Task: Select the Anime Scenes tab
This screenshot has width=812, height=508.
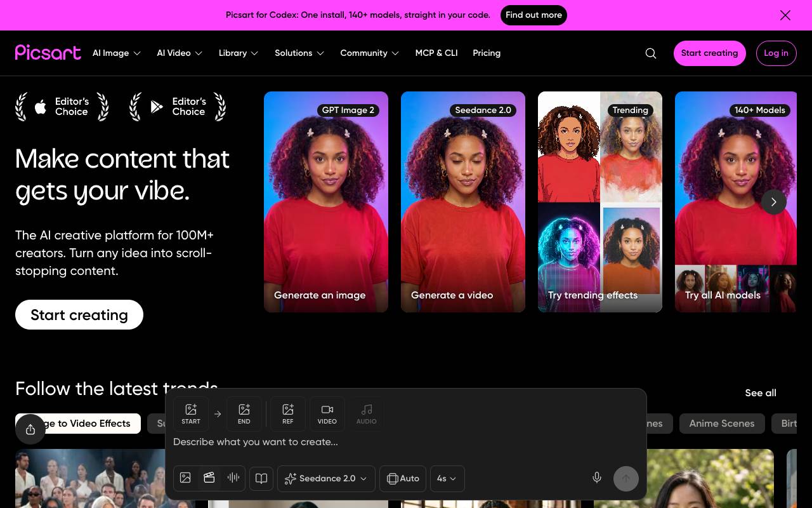Action: (722, 424)
